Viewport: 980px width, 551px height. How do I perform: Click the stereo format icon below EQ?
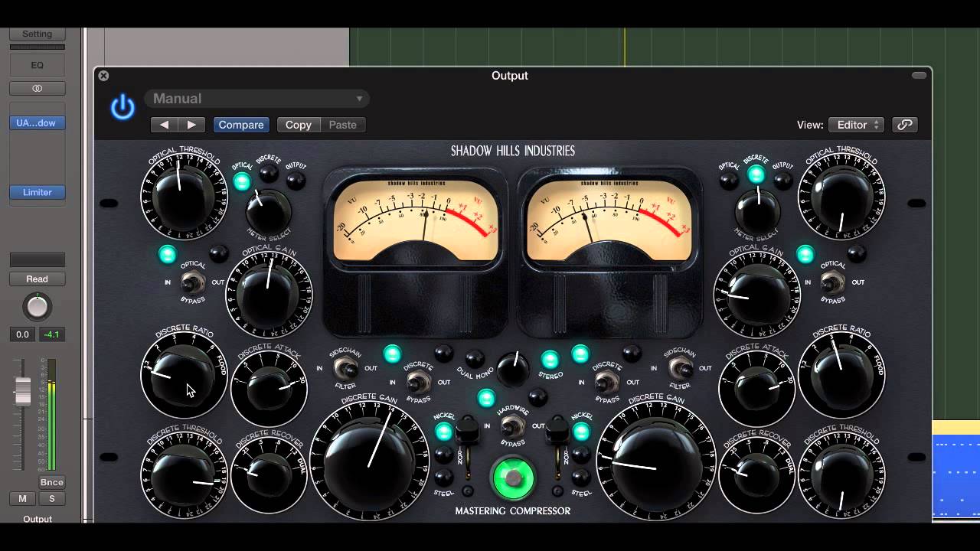[x=37, y=89]
